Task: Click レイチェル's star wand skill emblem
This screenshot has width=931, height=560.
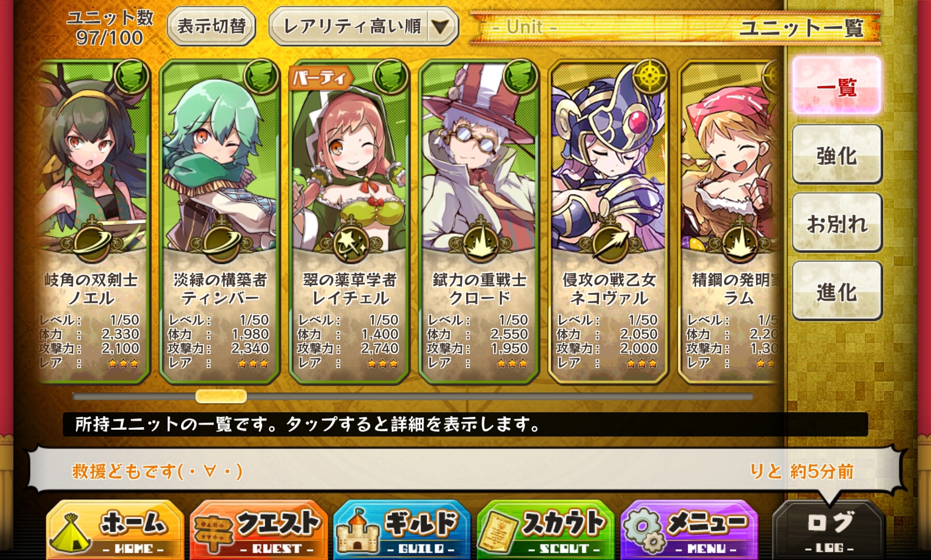Action: (351, 242)
